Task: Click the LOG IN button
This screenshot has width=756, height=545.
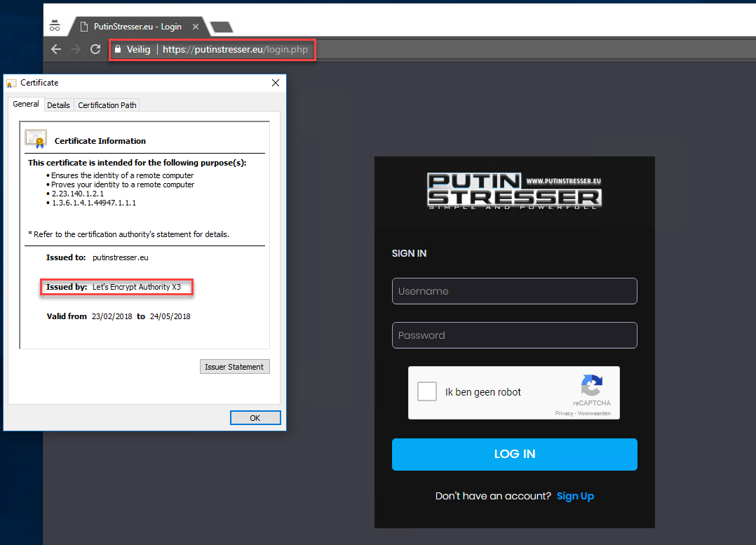Action: pos(515,455)
